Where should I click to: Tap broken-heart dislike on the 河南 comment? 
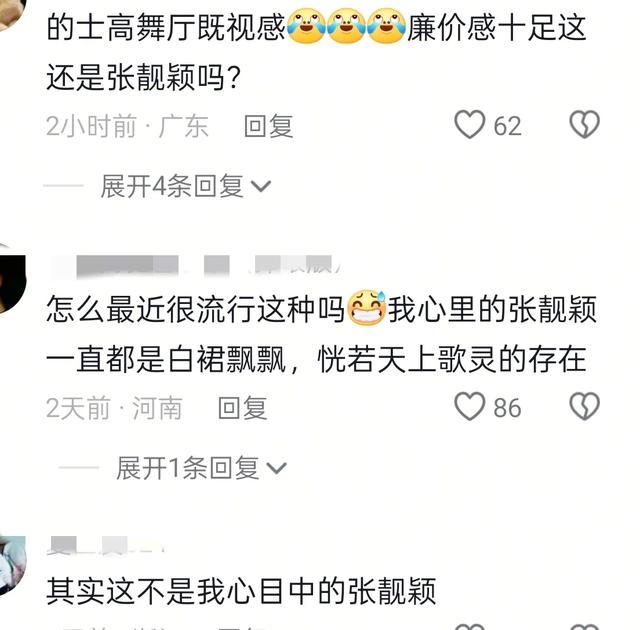click(584, 406)
